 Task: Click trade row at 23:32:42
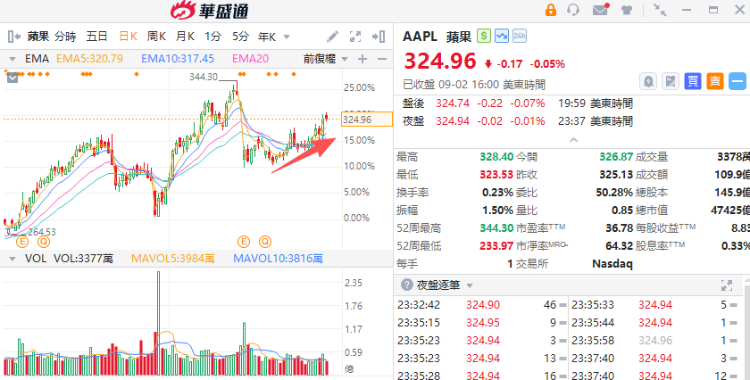pos(482,305)
